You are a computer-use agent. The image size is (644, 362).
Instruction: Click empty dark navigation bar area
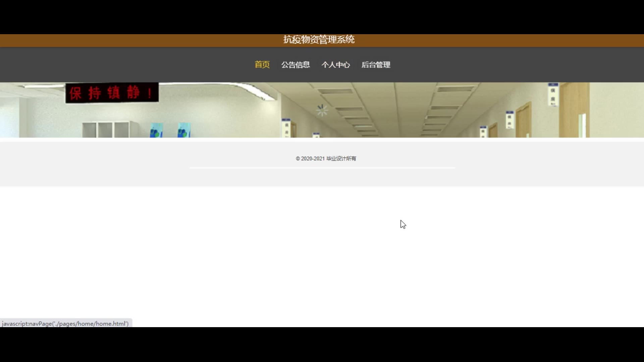pyautogui.click(x=134, y=65)
